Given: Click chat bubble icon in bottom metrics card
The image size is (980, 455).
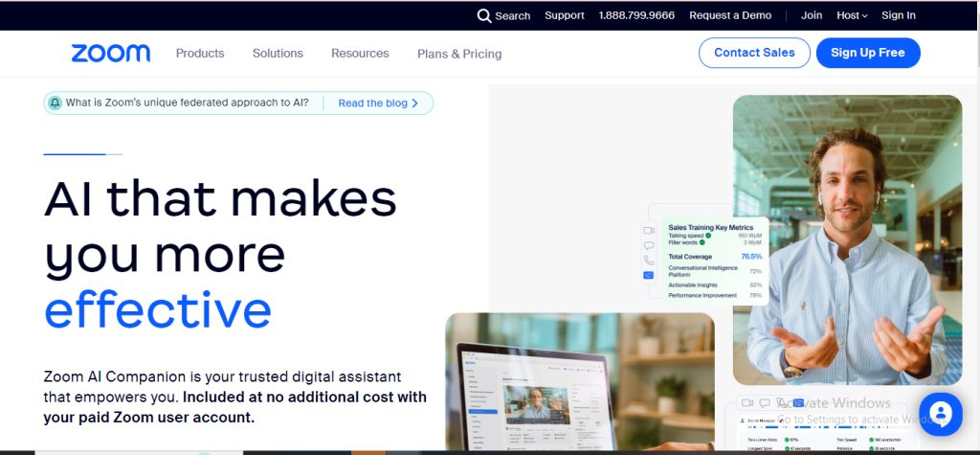Looking at the screenshot, I should point(765,402).
